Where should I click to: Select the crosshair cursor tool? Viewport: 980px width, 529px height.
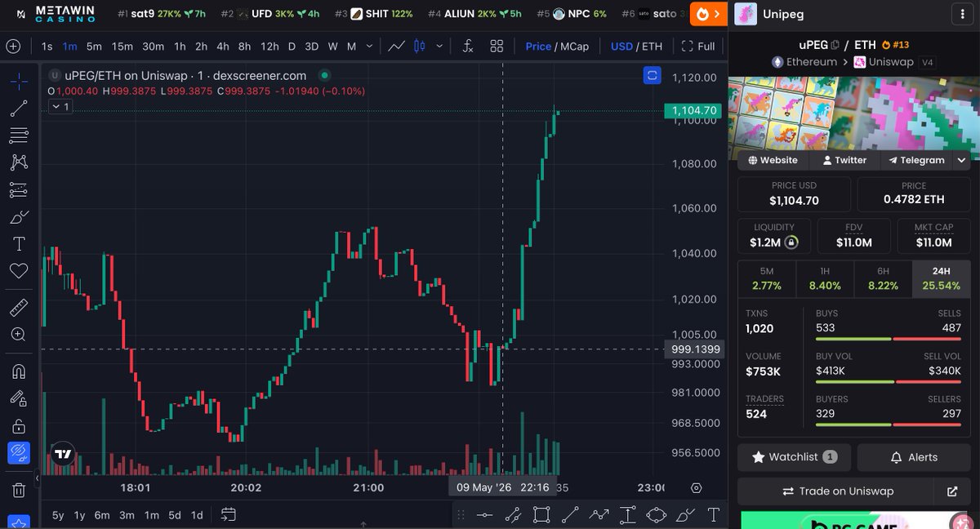(x=19, y=81)
